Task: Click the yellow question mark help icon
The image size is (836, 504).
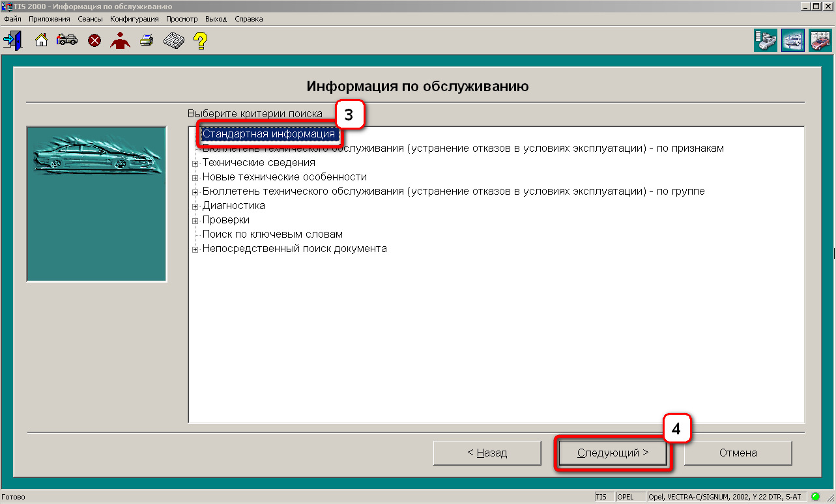Action: click(x=200, y=40)
